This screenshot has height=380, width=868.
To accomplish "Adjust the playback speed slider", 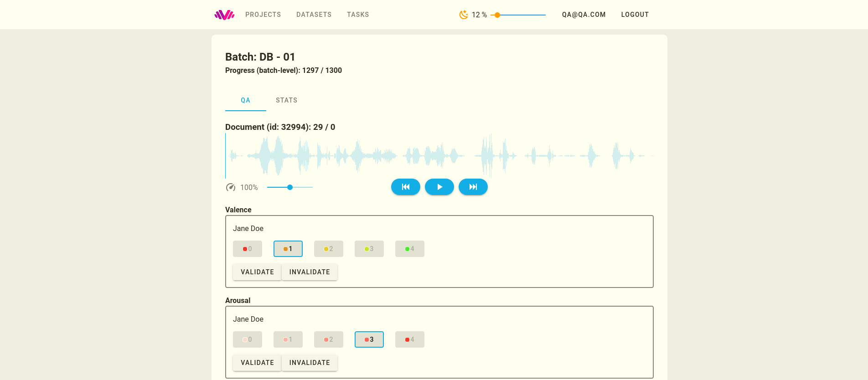I will [290, 187].
